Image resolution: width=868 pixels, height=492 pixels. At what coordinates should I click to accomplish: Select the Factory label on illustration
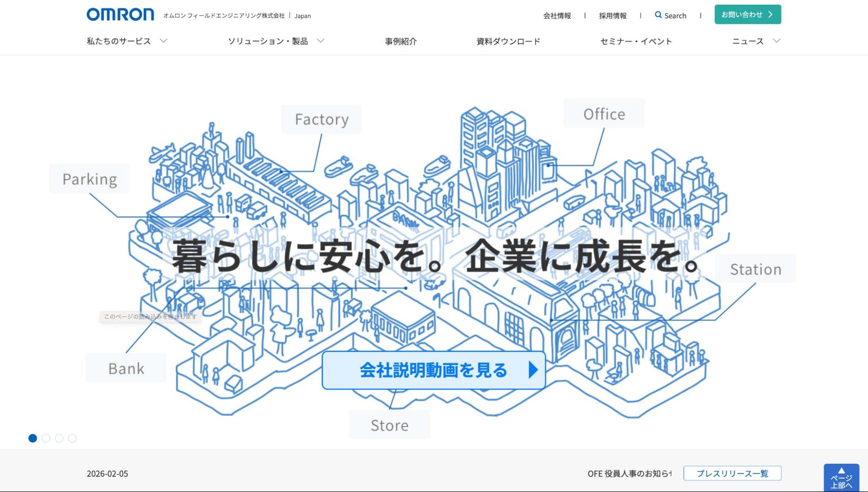(x=321, y=119)
